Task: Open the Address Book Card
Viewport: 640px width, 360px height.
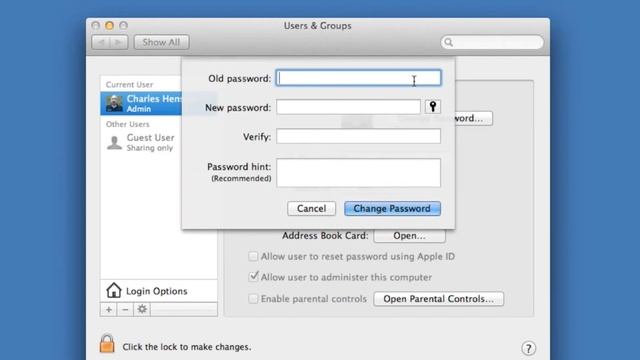Action: pos(409,236)
